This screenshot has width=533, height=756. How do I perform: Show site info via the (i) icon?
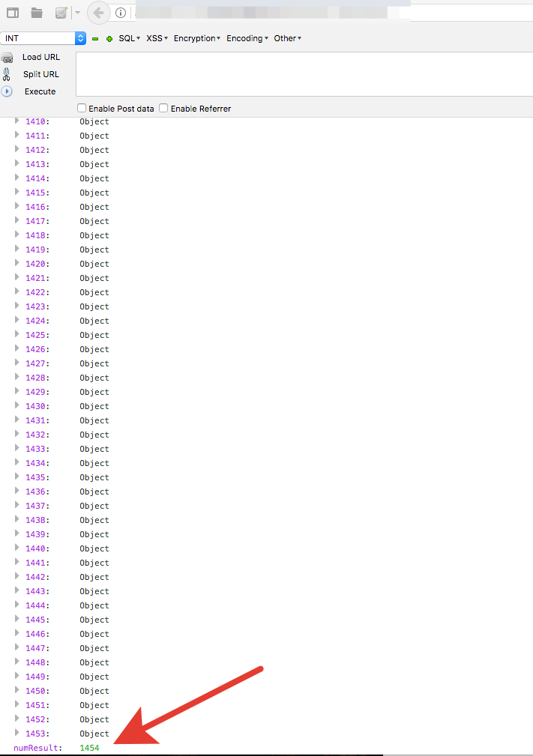click(x=121, y=13)
